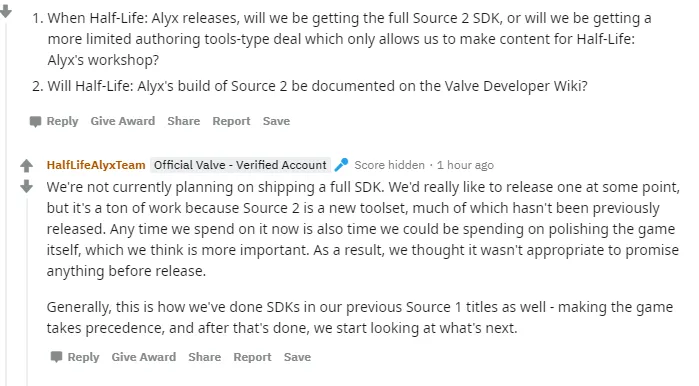
Task: Upvote the HalfLifeAlyxTeam comment
Action: [x=26, y=166]
